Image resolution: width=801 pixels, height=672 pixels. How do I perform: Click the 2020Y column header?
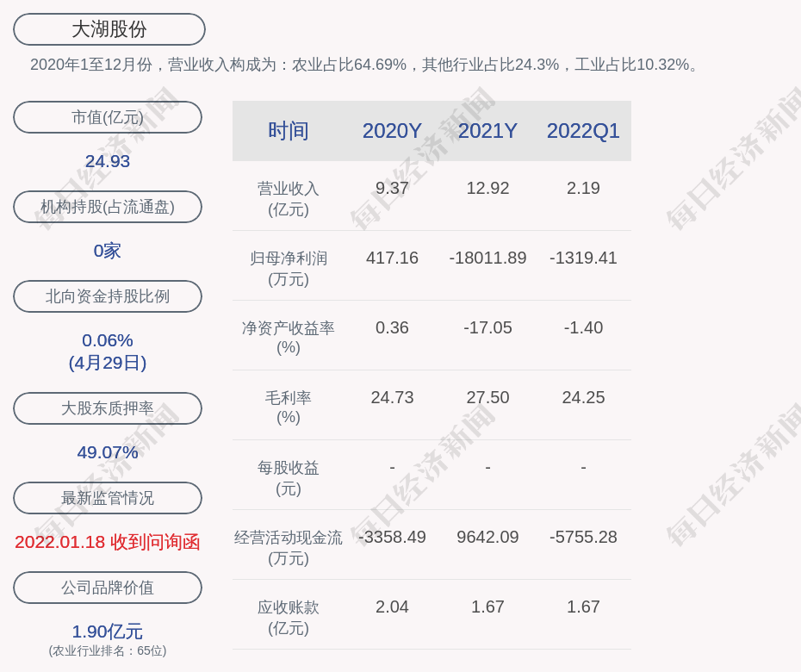point(393,131)
